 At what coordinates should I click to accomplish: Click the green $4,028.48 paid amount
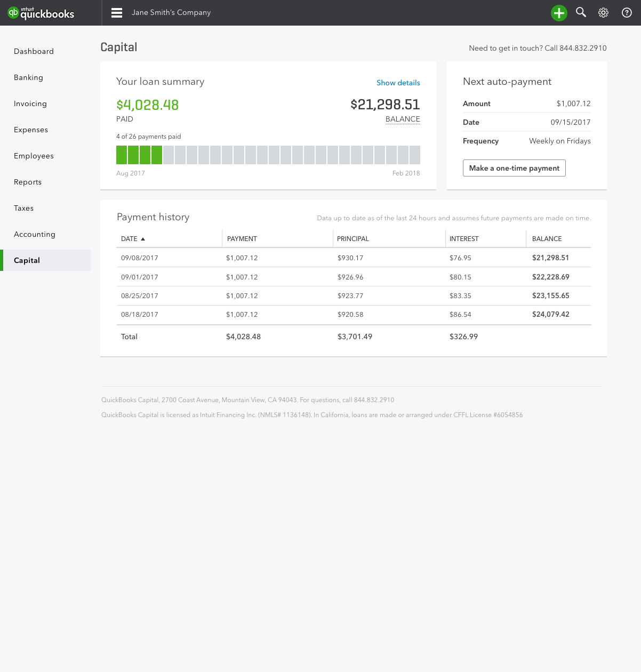(148, 105)
